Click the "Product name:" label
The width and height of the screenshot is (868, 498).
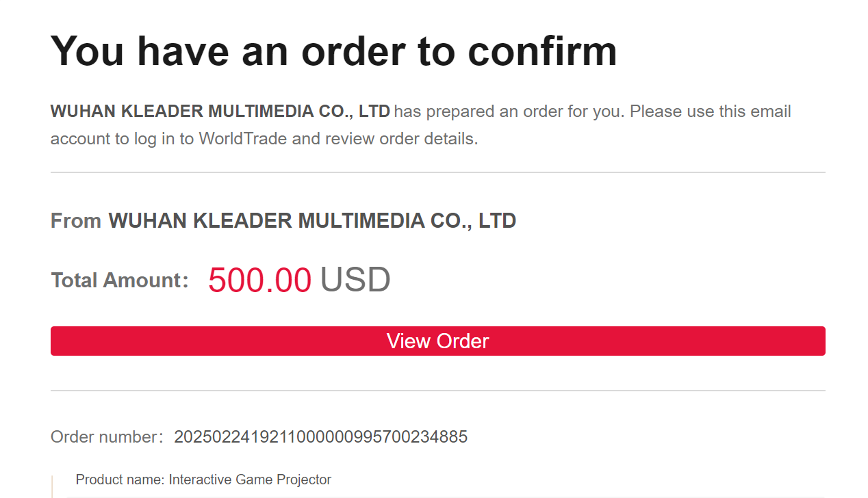[120, 480]
